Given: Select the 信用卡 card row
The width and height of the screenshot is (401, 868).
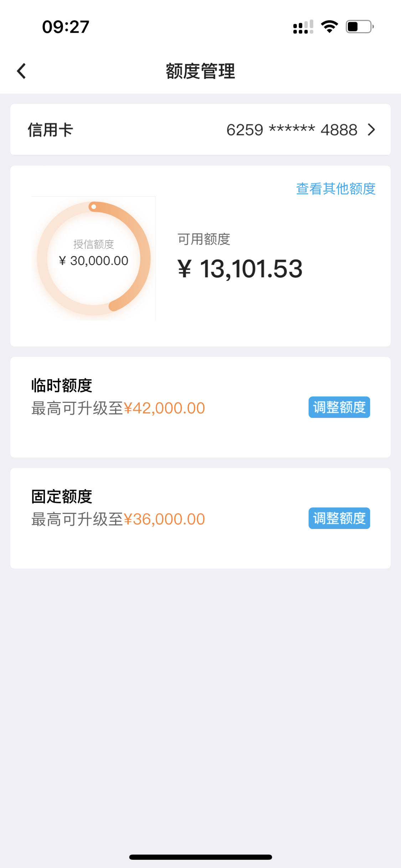Looking at the screenshot, I should click(200, 129).
